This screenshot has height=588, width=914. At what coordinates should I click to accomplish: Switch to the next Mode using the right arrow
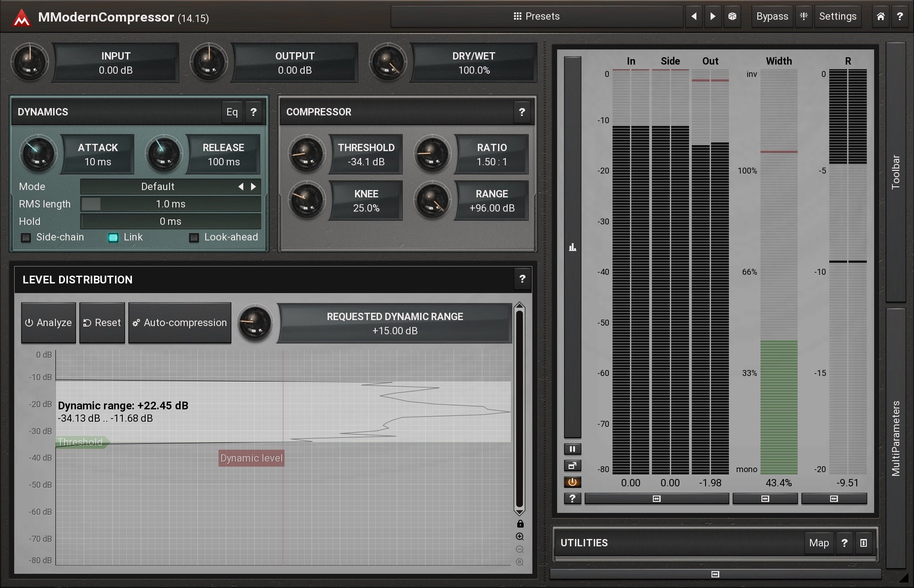click(253, 186)
